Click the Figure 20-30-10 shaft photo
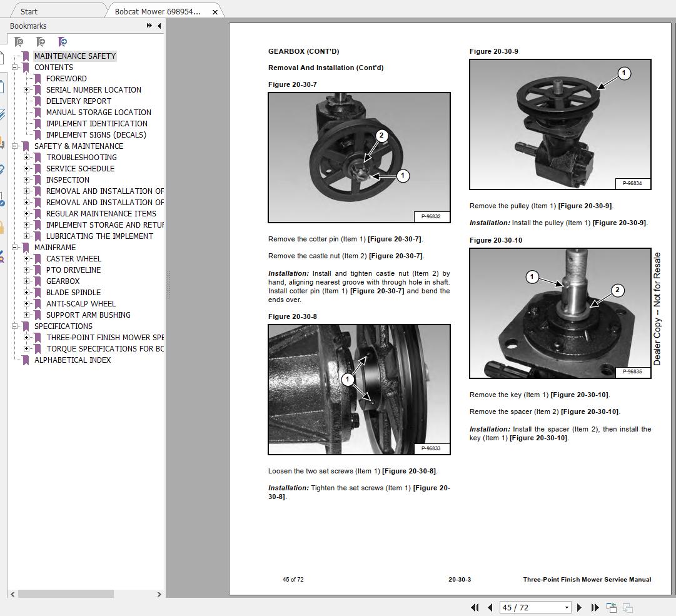The width and height of the screenshot is (676, 616). coord(560,313)
